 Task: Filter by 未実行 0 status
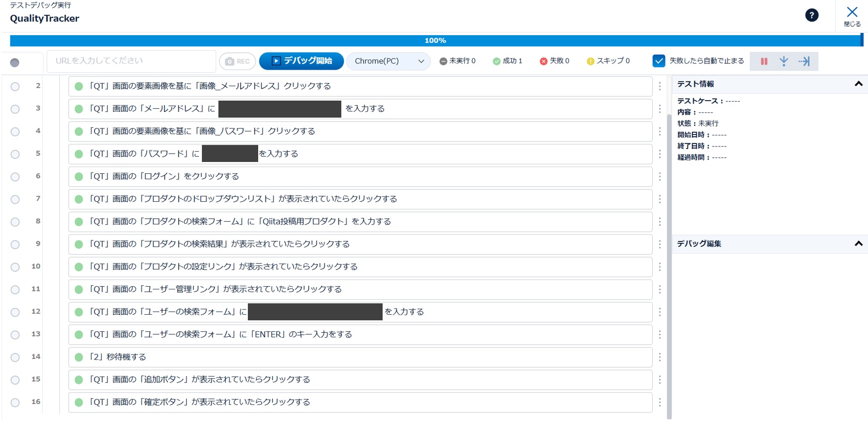(457, 61)
